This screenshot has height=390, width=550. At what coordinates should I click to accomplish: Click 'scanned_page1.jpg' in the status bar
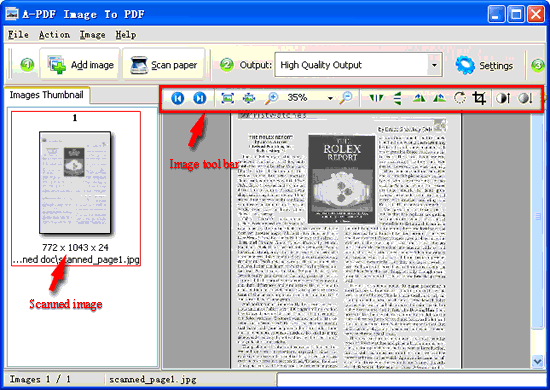coord(153,379)
